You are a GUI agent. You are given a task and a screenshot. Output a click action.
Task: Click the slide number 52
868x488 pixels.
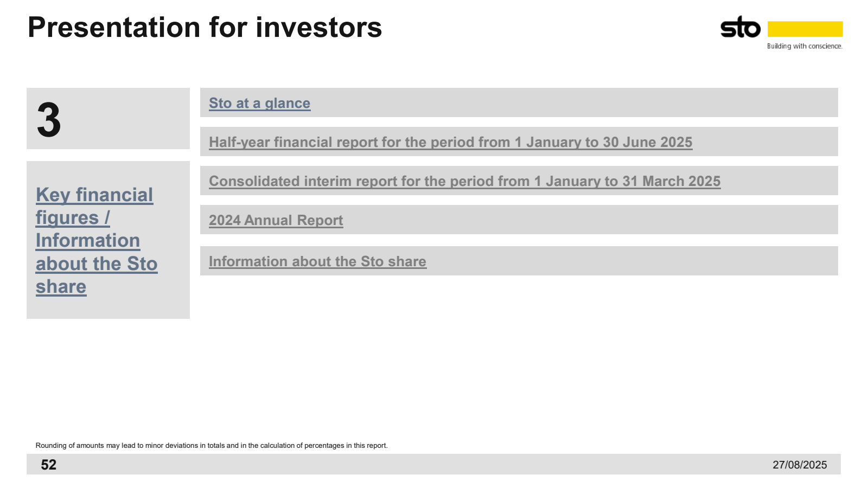[x=49, y=465]
